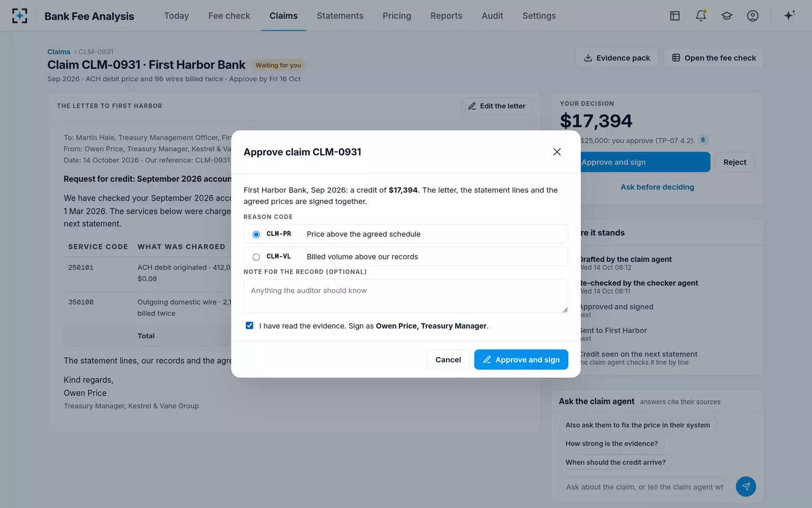
Task: Go to the Pricing tab
Action: pyautogui.click(x=397, y=16)
